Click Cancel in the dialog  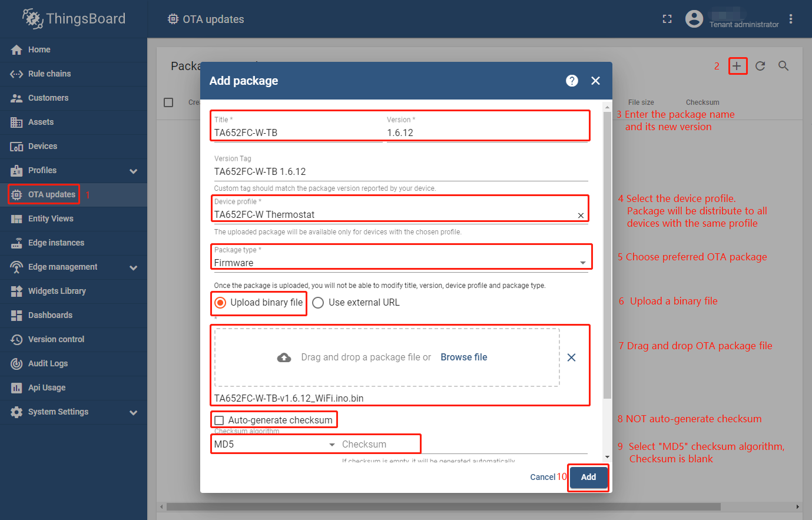542,477
